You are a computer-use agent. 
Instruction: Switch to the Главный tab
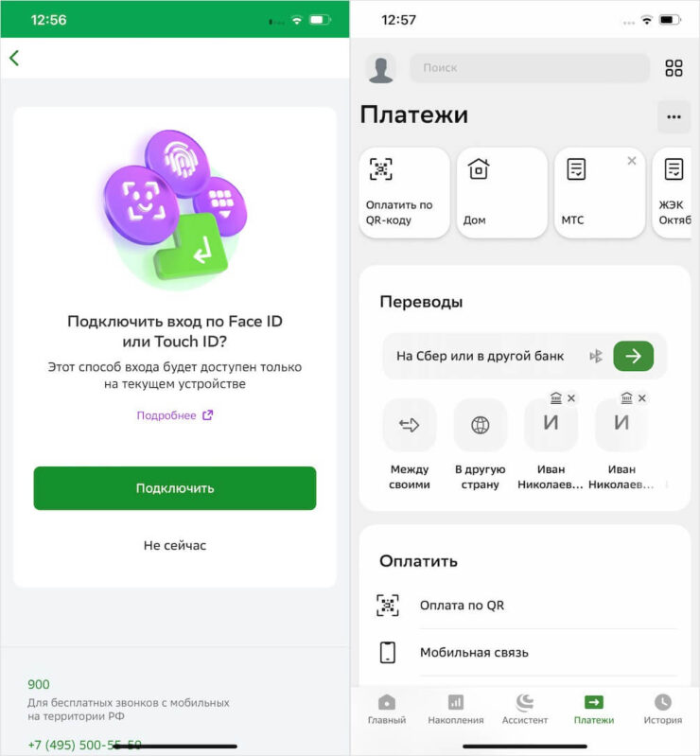coord(387,710)
